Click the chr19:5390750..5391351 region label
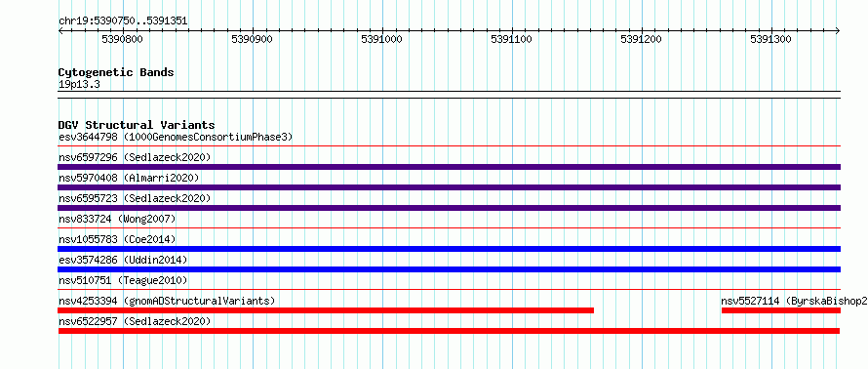The width and height of the screenshot is (868, 369). 123,21
